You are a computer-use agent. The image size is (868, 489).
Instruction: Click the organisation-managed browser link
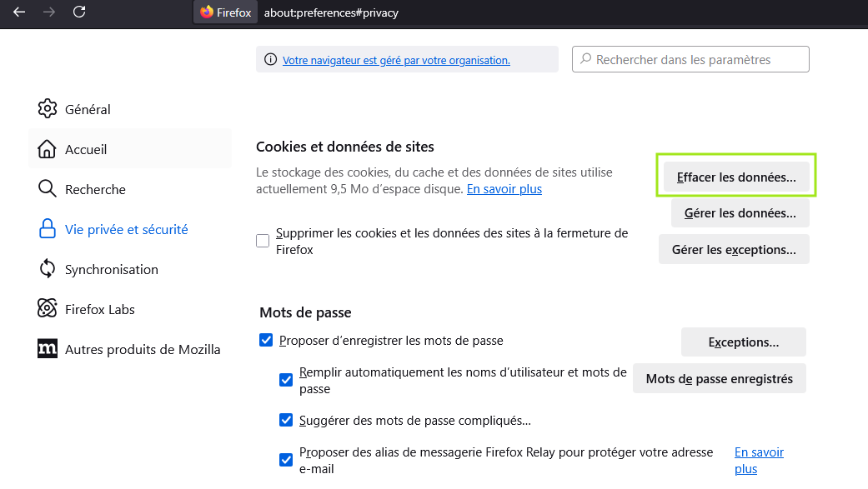click(396, 60)
